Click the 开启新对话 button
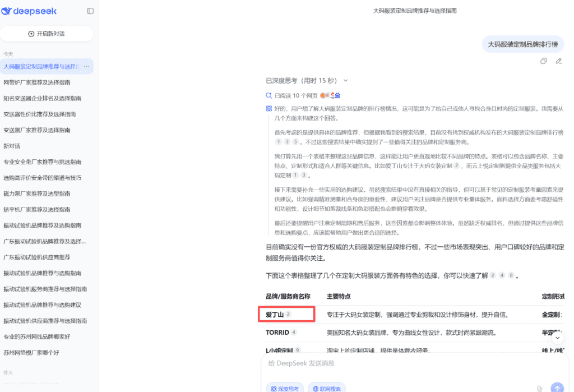The image size is (574, 392). [47, 34]
